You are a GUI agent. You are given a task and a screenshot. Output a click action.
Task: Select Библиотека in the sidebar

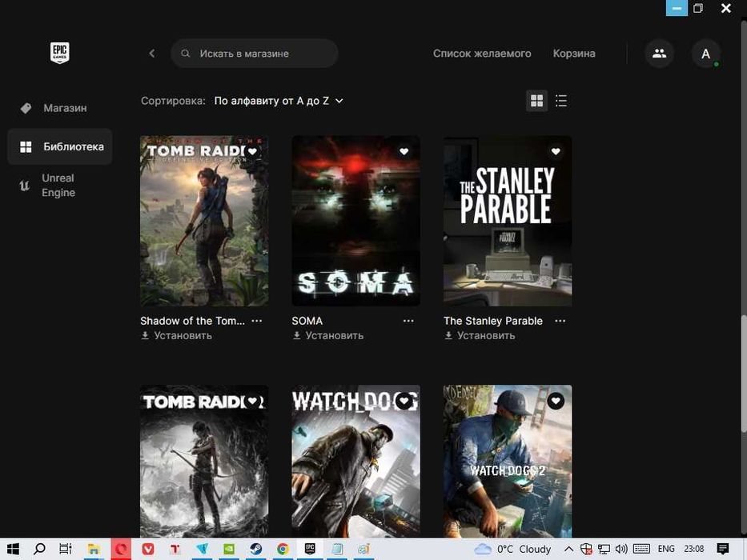[60, 146]
